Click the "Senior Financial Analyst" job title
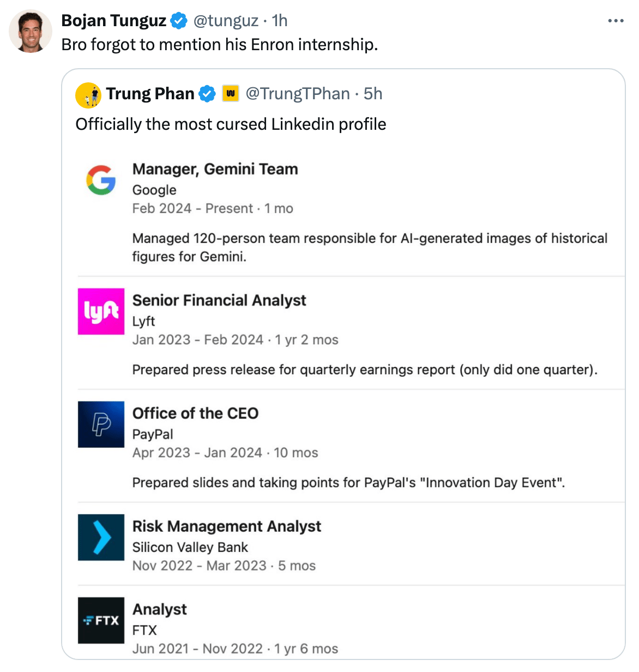This screenshot has width=639, height=672. 219,301
